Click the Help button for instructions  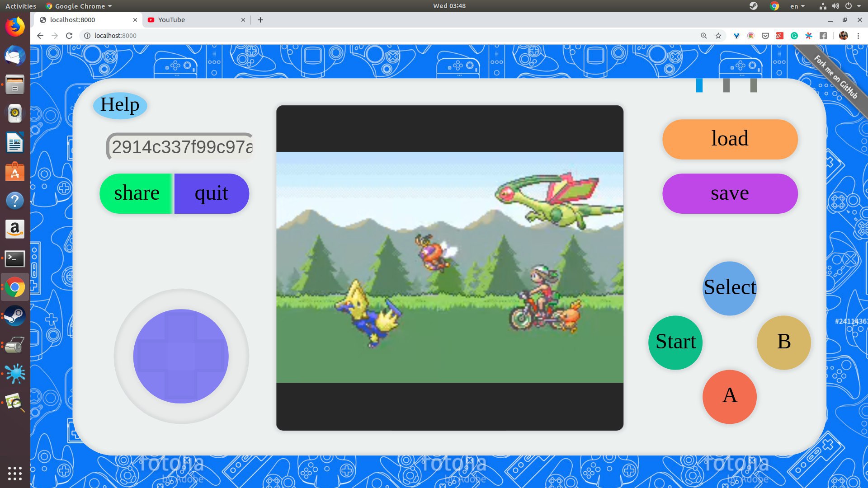(120, 103)
